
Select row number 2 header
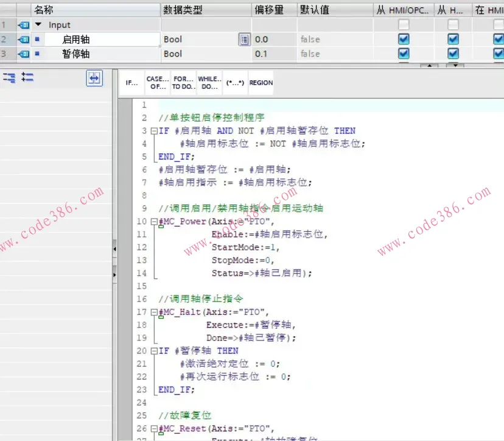pos(8,40)
